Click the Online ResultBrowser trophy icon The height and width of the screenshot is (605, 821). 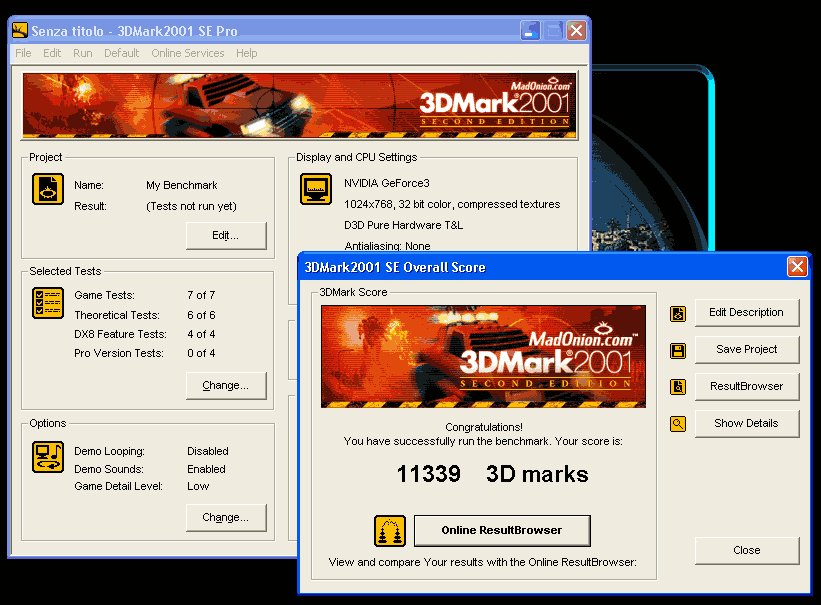coord(390,531)
